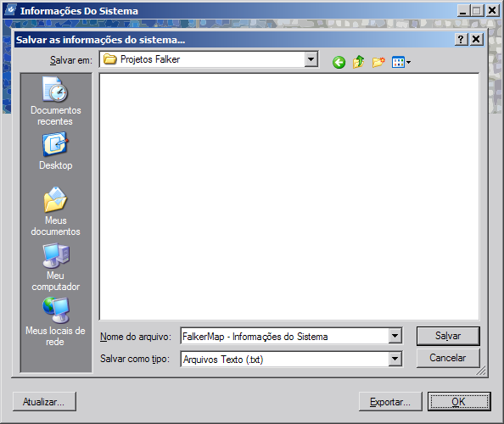504x424 pixels.
Task: Click the help question mark button
Action: (461, 39)
